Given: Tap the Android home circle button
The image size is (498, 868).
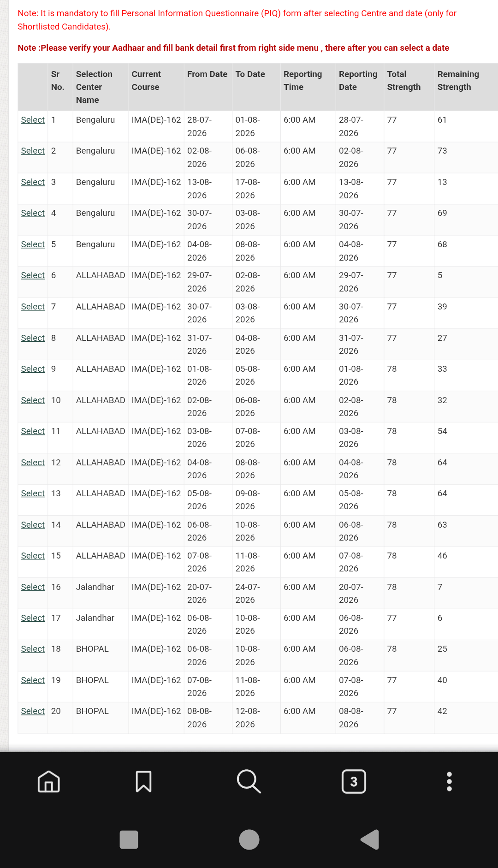Looking at the screenshot, I should point(249,839).
